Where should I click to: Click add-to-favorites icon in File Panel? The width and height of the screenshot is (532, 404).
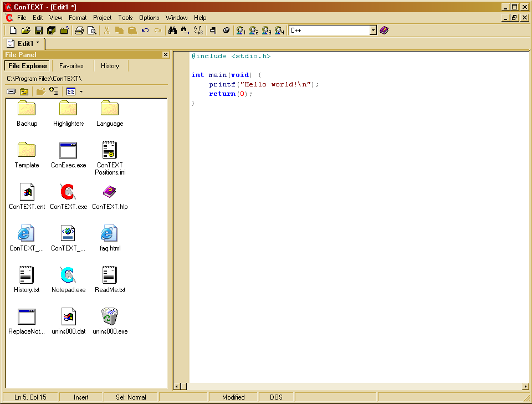pos(54,91)
